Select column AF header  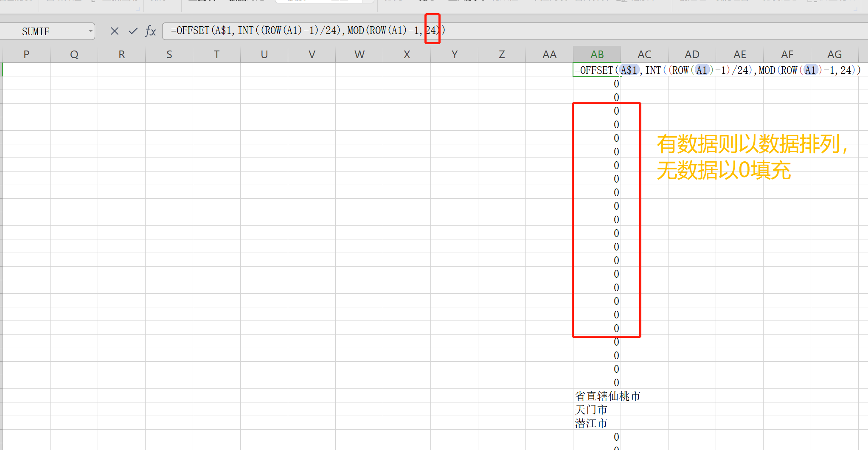point(787,54)
